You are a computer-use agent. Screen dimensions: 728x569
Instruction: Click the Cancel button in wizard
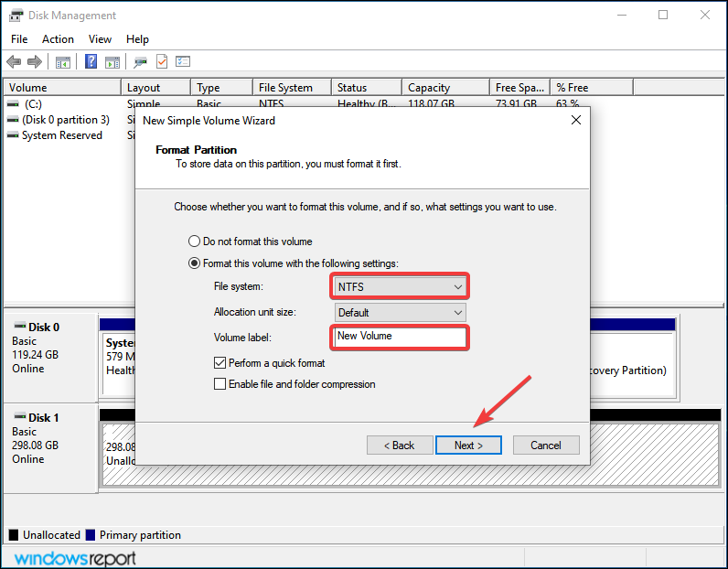coord(546,445)
